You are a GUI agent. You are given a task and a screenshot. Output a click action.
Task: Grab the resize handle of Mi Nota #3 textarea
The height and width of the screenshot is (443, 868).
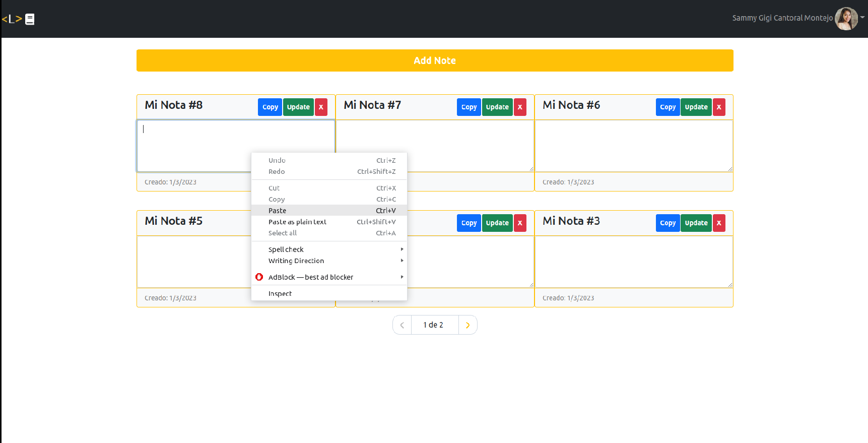(x=730, y=285)
